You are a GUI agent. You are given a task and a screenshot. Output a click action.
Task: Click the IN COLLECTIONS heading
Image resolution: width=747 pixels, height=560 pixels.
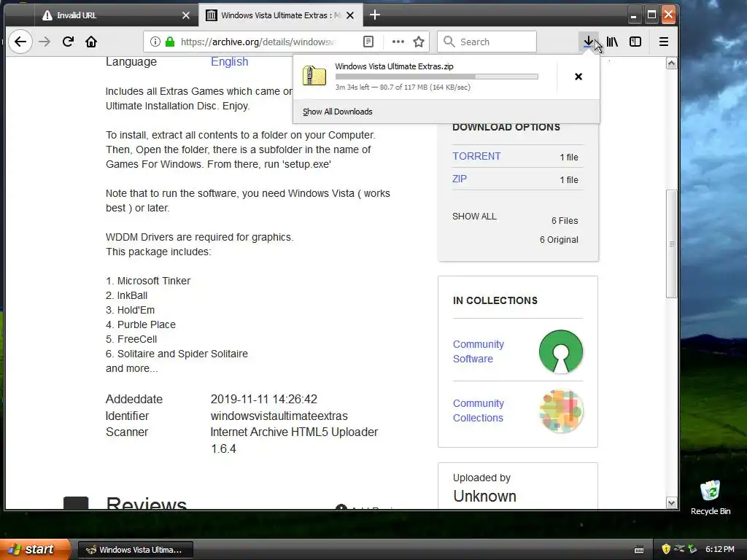coord(495,300)
